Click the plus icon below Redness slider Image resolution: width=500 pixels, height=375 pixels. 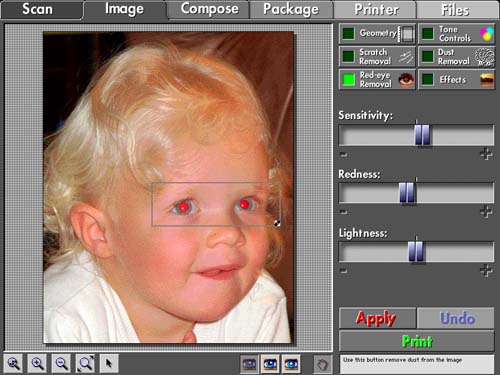point(486,212)
